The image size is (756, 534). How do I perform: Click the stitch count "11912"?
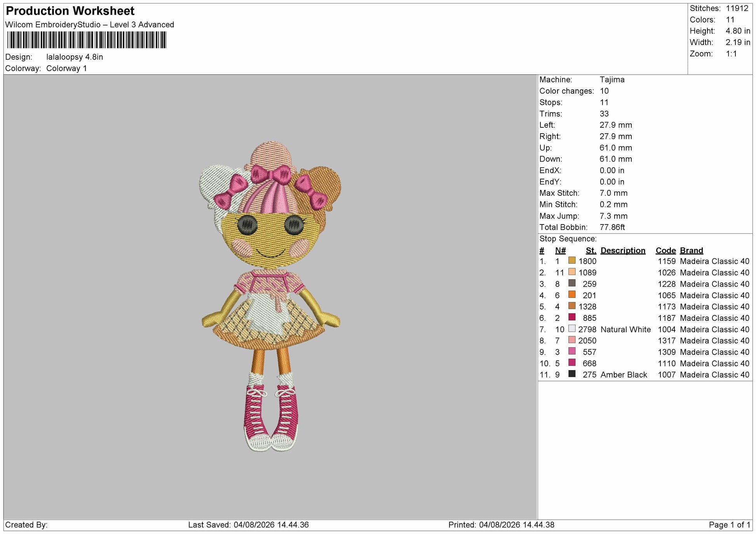737,8
